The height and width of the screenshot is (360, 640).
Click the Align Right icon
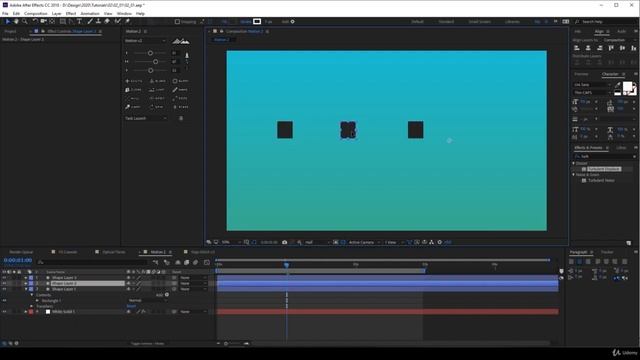(600, 48)
